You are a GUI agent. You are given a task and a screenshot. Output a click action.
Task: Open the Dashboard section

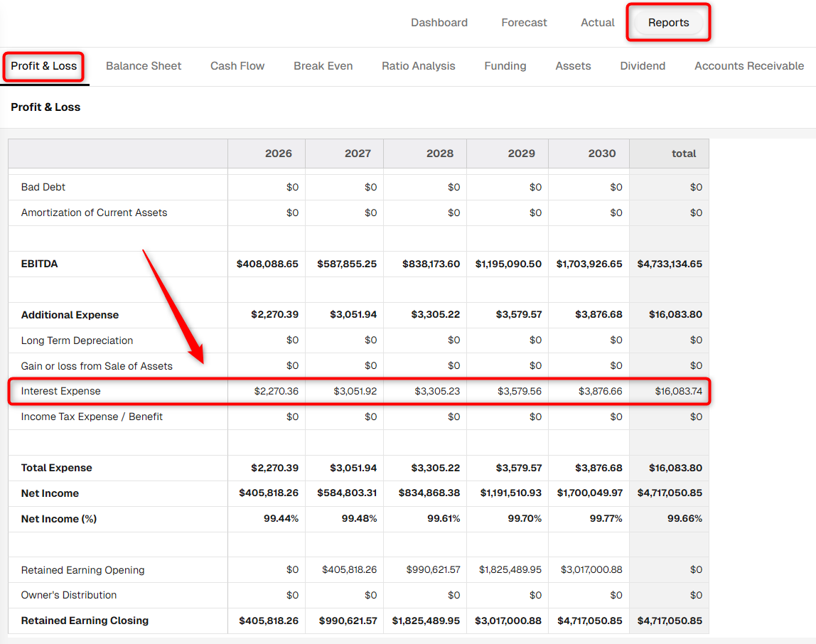coord(439,23)
